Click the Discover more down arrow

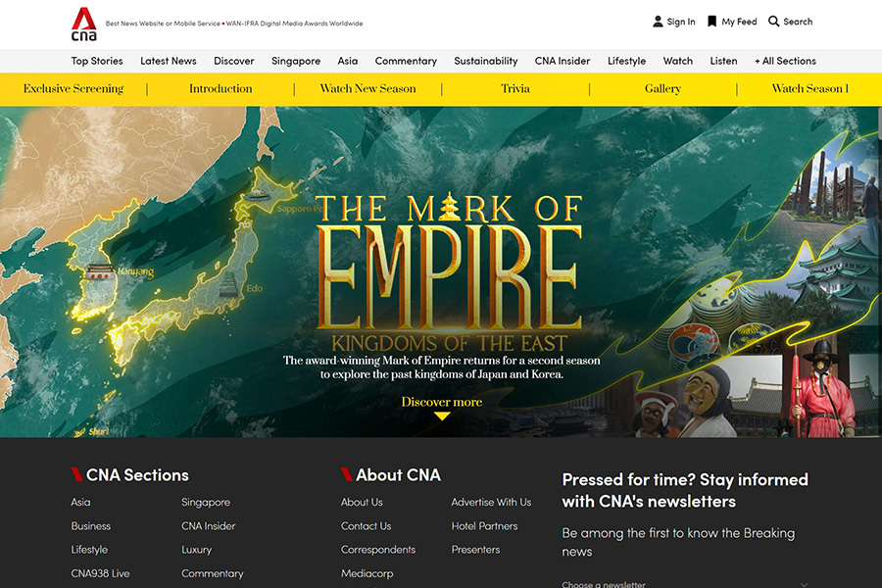(x=442, y=416)
